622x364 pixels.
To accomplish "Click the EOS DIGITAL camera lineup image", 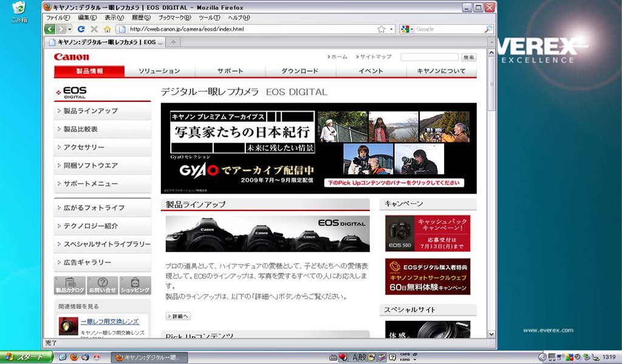I will [267, 234].
